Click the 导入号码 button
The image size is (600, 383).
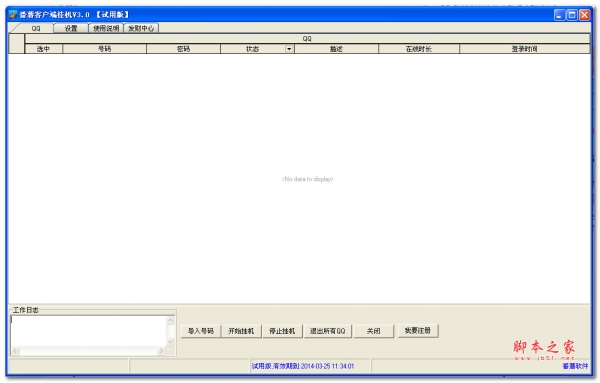point(201,331)
